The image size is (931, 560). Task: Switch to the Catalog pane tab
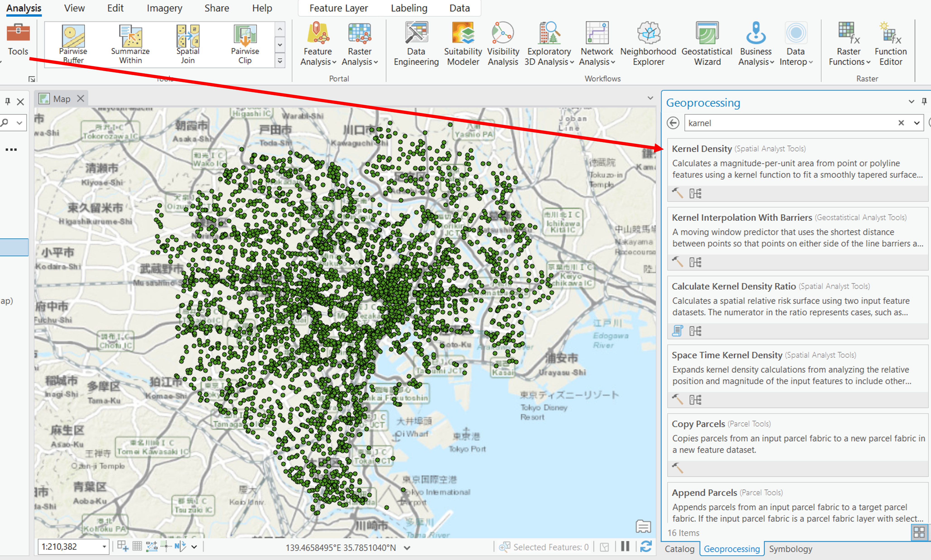click(x=679, y=549)
